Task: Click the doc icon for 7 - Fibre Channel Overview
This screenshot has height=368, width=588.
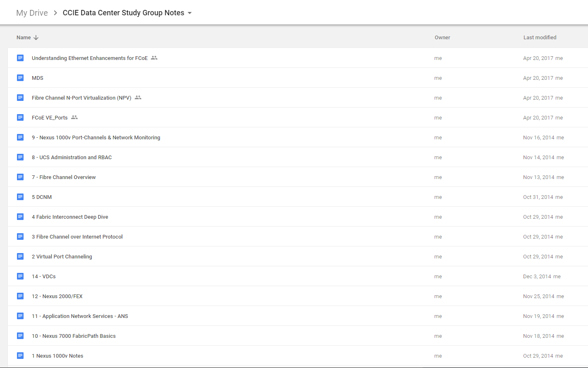Action: [x=20, y=177]
